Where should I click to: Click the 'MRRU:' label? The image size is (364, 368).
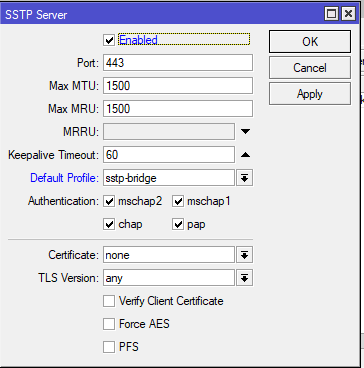(81, 132)
